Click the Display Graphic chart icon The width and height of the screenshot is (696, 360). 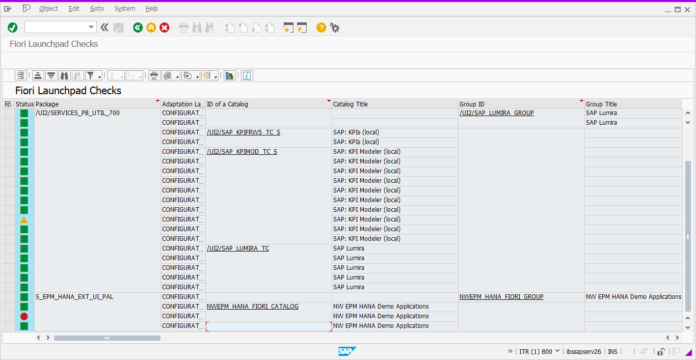pyautogui.click(x=229, y=75)
